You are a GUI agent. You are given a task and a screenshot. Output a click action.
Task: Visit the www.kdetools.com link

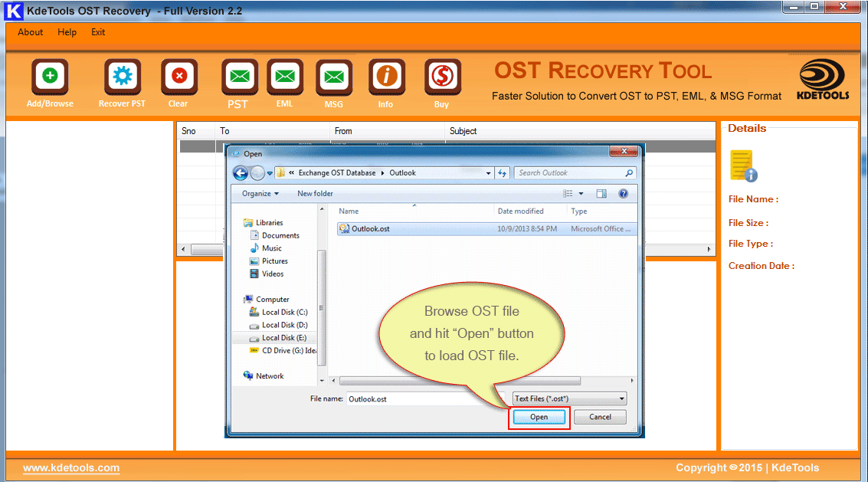(71, 467)
